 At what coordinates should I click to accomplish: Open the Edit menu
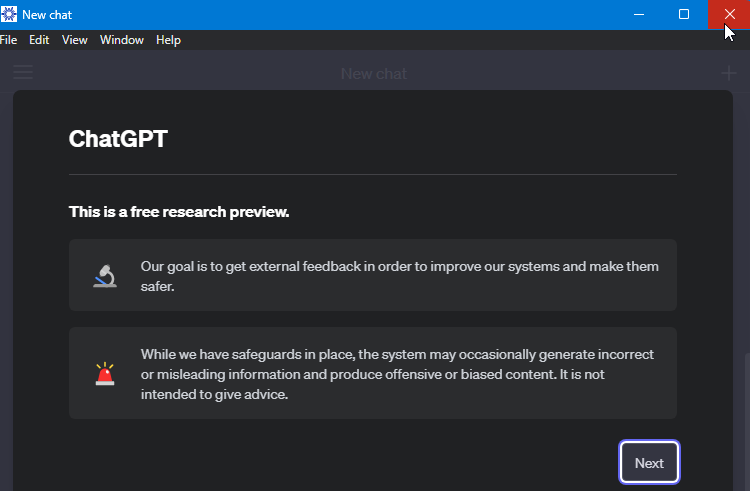[39, 40]
